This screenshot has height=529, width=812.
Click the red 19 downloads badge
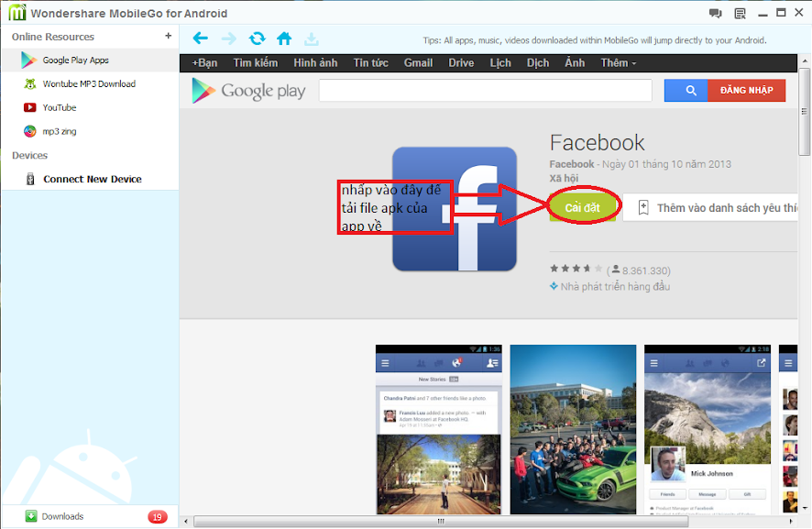click(158, 516)
